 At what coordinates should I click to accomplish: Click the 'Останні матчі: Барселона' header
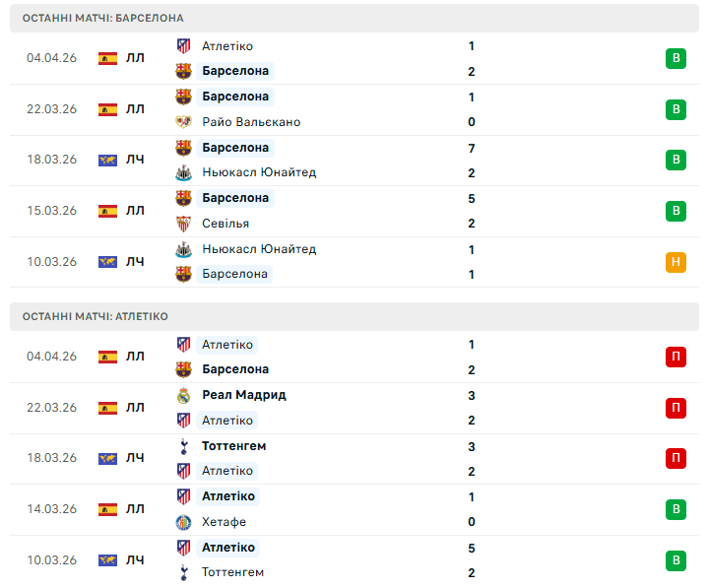coord(102,18)
